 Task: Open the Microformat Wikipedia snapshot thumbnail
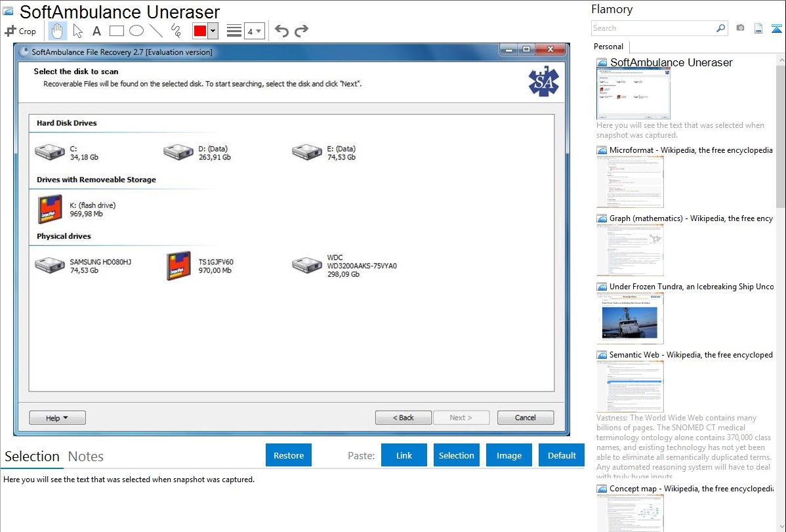(x=630, y=182)
